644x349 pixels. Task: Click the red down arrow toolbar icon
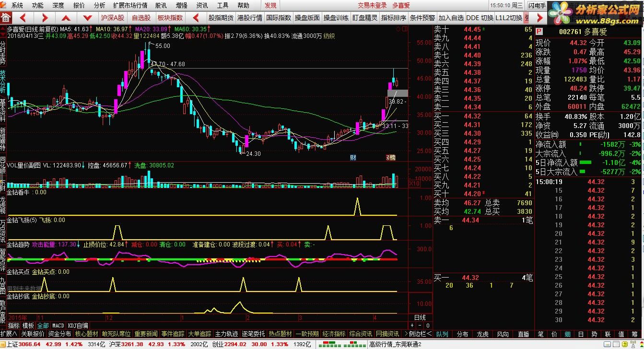(x=87, y=18)
